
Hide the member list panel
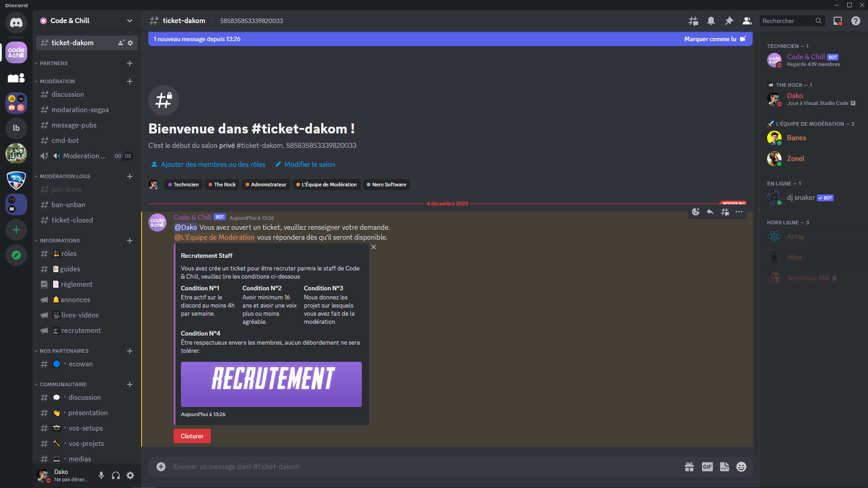(x=747, y=21)
